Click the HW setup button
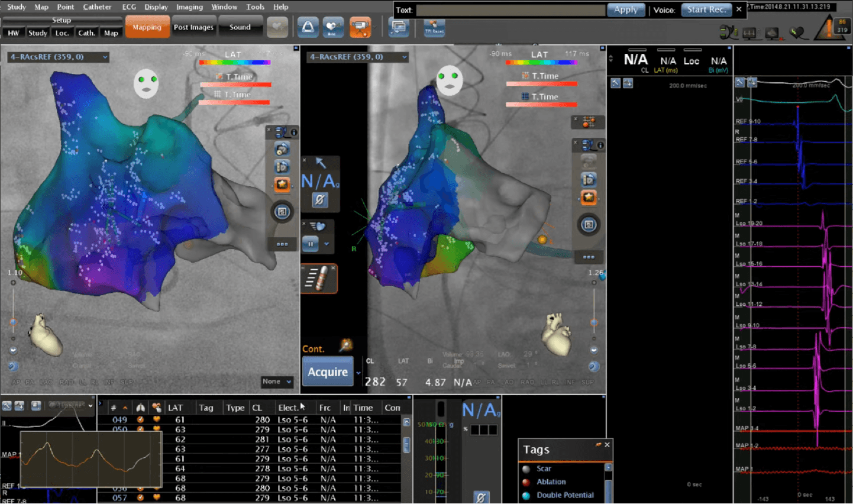Image resolution: width=853 pixels, height=504 pixels. 14,33
